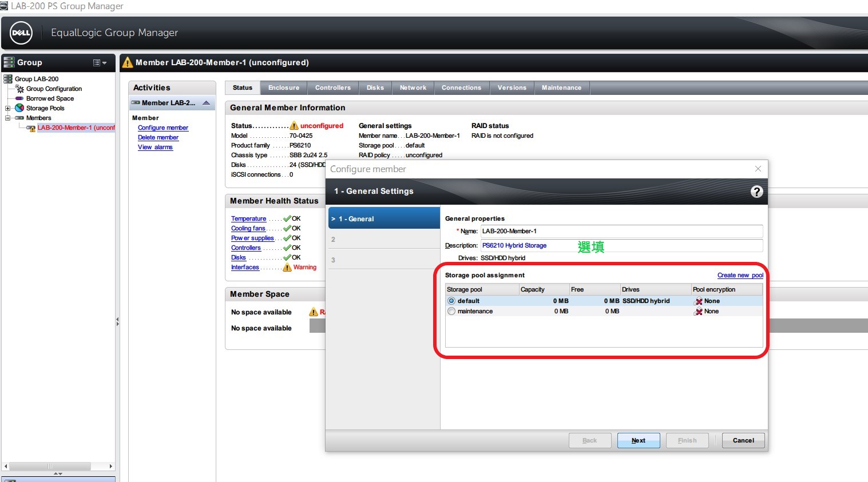Click the Group Configuration gear icon
868x482 pixels.
click(19, 89)
